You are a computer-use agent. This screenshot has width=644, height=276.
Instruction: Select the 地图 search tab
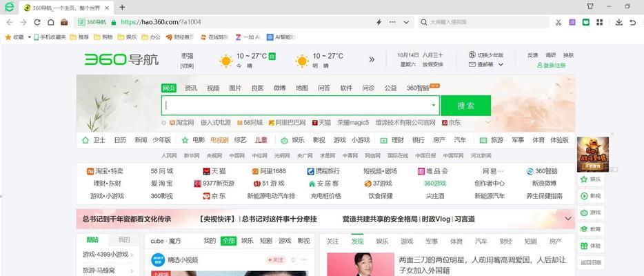[x=302, y=88]
